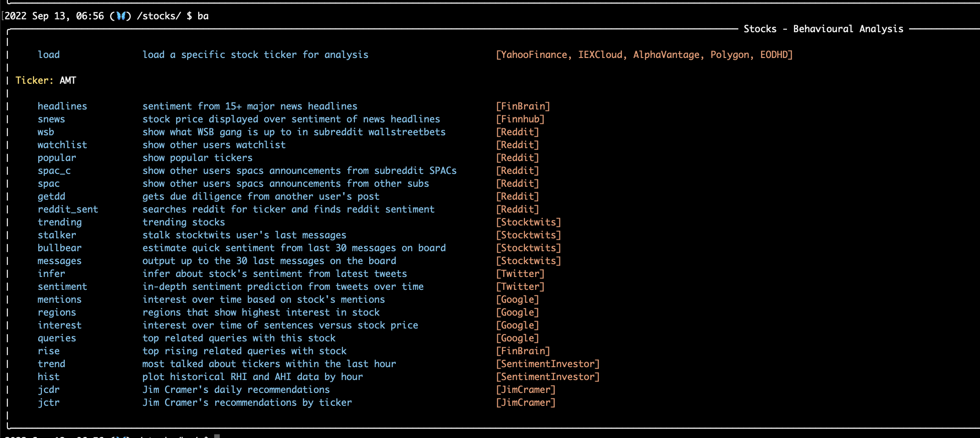Click the butterfly icon in the prompt
Viewport: 980px width, 438px height.
121,16
